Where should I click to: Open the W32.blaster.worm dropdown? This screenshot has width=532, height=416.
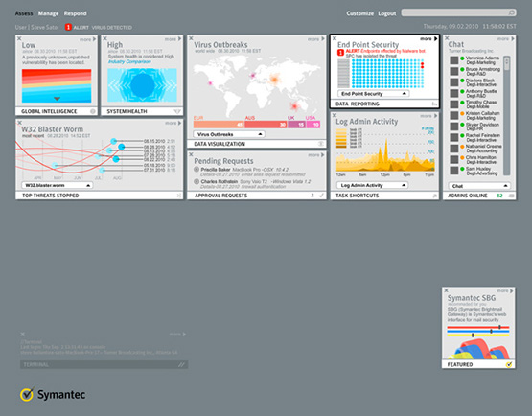tap(58, 185)
